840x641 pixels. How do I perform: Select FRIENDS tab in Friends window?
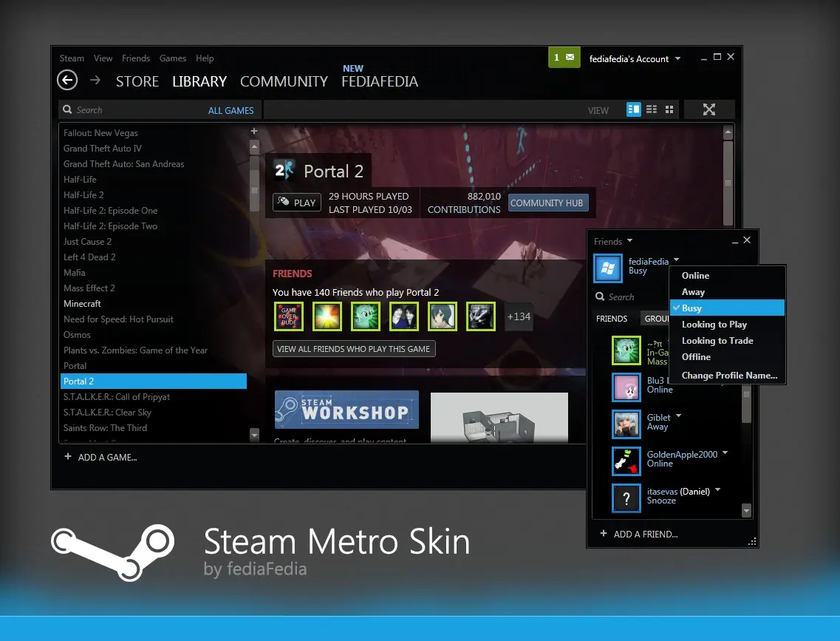(x=612, y=319)
